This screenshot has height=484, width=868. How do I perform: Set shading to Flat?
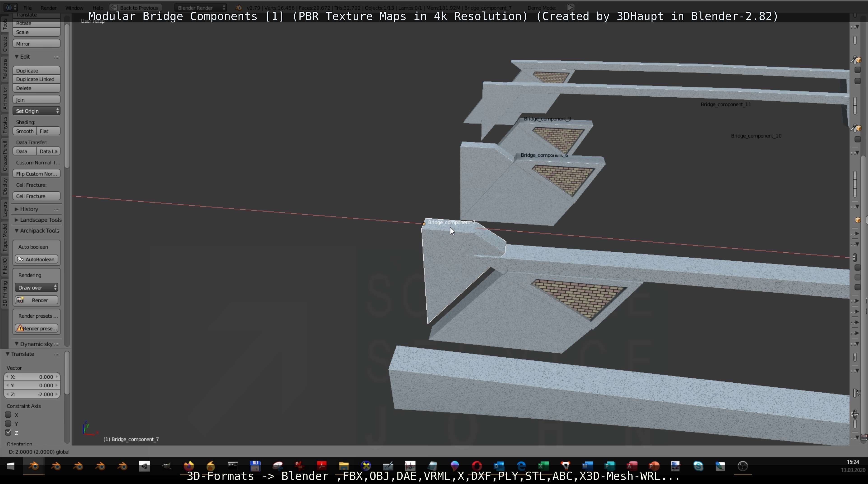48,131
